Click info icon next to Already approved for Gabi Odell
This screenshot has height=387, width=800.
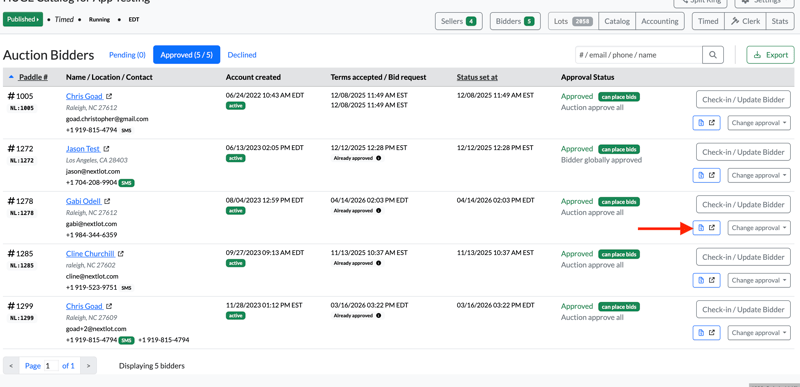click(x=379, y=211)
